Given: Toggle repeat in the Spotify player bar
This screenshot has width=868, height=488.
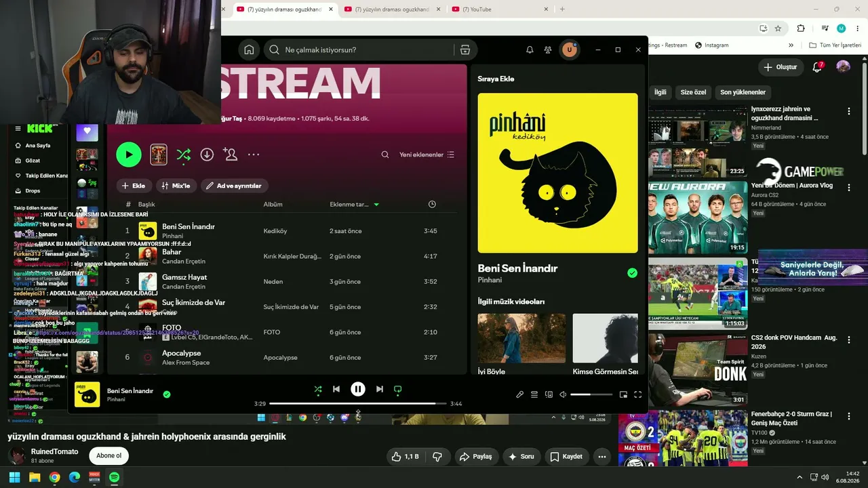Looking at the screenshot, I should pyautogui.click(x=398, y=389).
